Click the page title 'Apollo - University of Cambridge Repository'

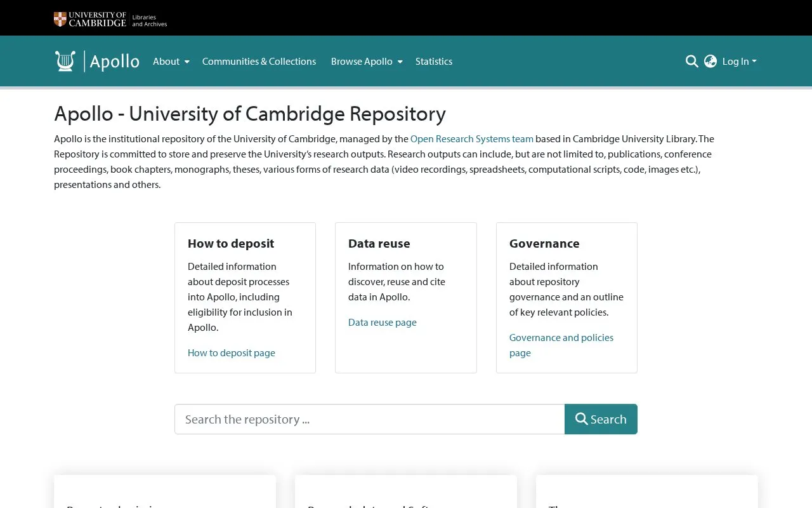[250, 114]
